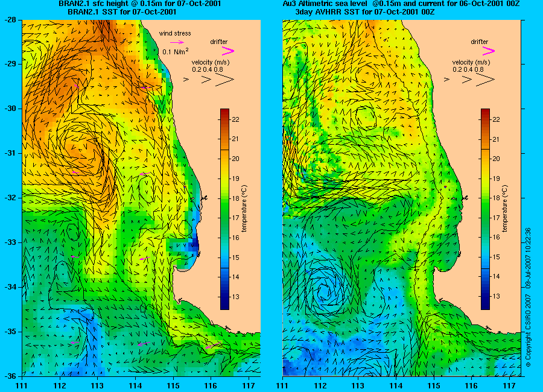543x392 pixels.
Task: Click the -28 latitude axis label
Action: point(10,20)
